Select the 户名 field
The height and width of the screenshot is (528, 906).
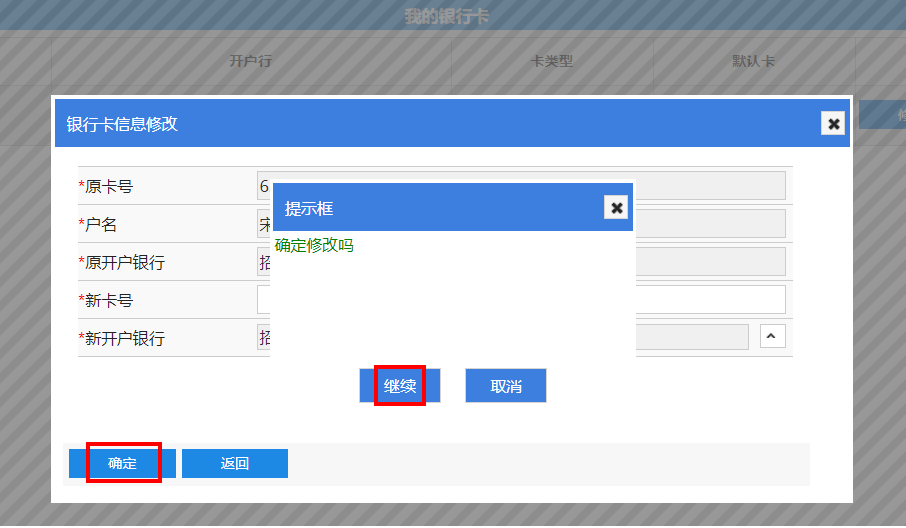coord(710,224)
